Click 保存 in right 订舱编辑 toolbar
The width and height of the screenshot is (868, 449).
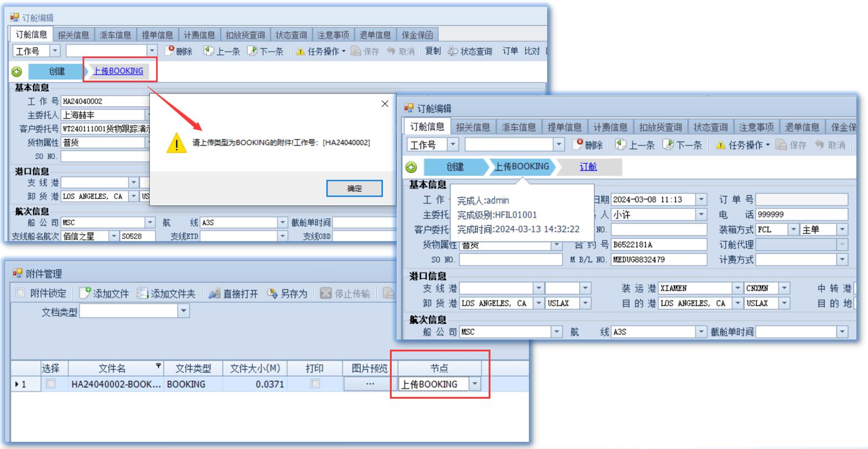point(791,145)
